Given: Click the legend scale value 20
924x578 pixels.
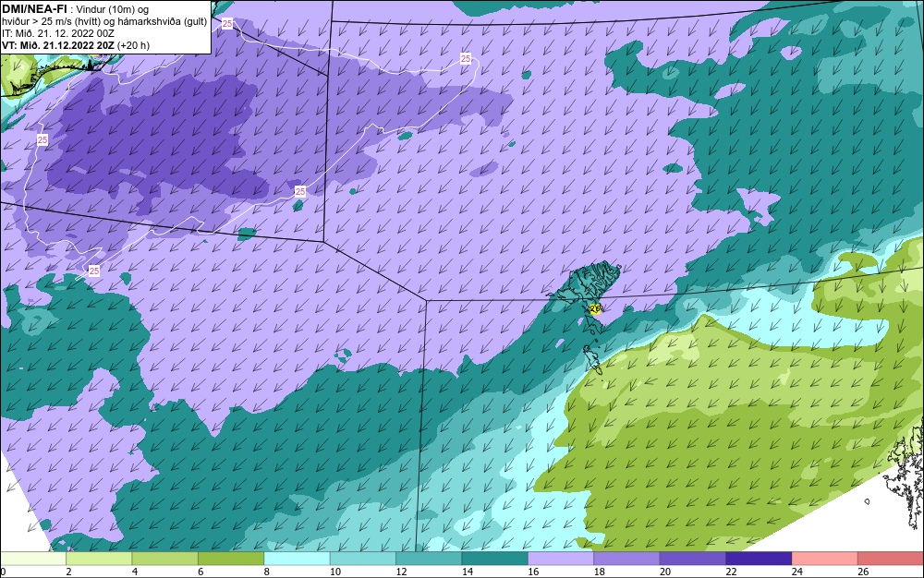Looking at the screenshot, I should point(665,572).
